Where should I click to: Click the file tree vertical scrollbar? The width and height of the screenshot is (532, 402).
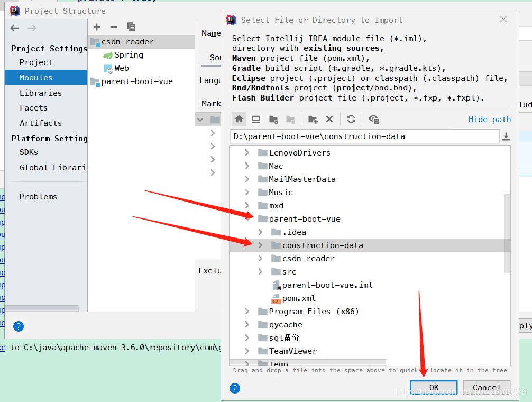507,233
